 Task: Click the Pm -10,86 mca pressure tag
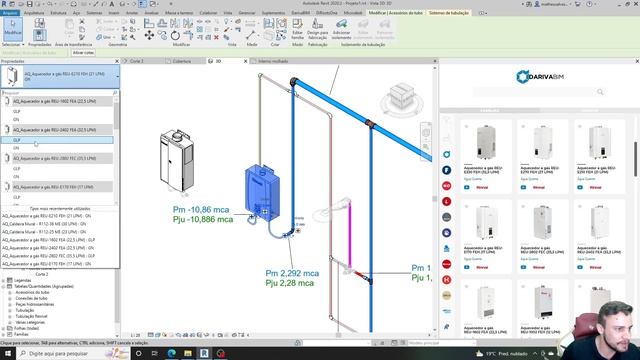(201, 209)
